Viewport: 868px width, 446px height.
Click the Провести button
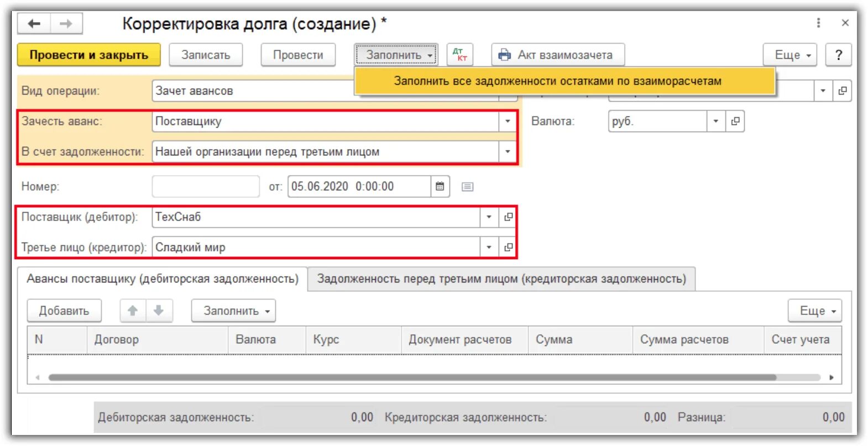tap(298, 55)
